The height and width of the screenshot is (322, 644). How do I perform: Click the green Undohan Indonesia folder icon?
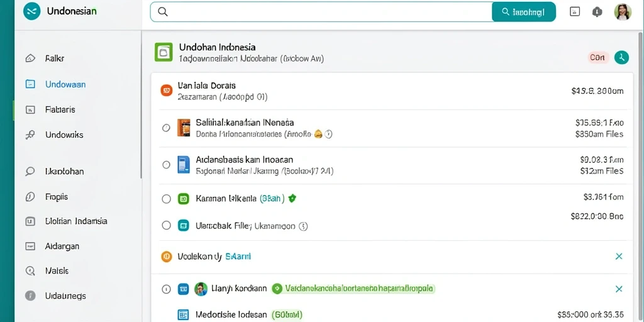164,52
